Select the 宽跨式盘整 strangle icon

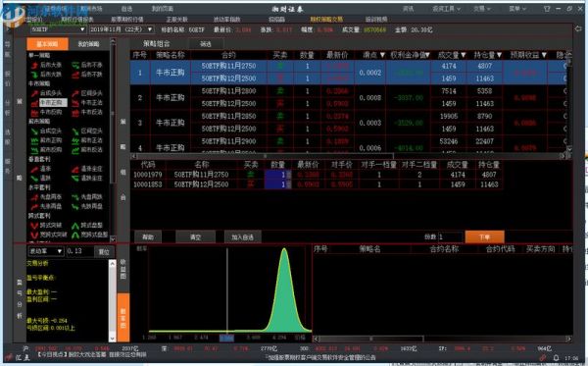(75, 235)
